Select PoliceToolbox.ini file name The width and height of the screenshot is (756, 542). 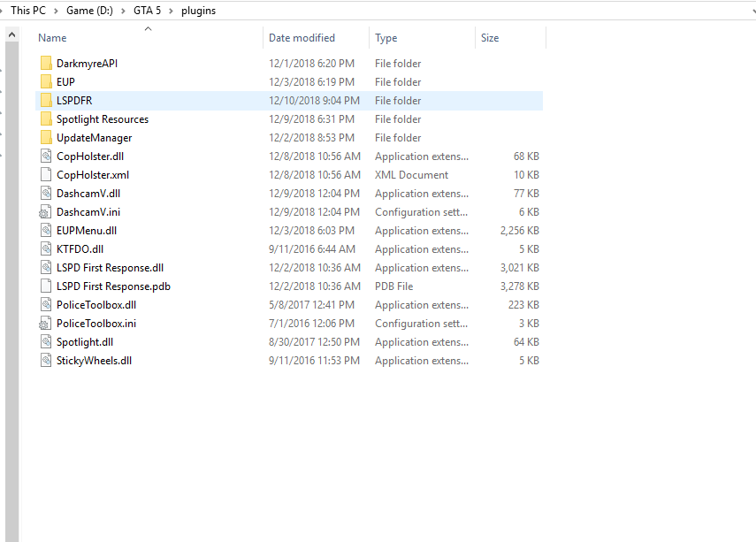click(x=96, y=324)
